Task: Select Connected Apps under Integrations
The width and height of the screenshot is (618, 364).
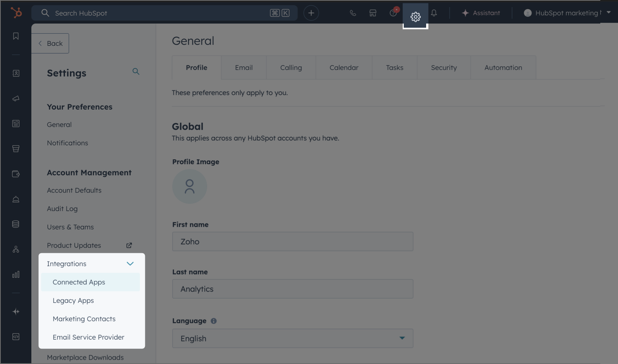Action: coord(91,282)
